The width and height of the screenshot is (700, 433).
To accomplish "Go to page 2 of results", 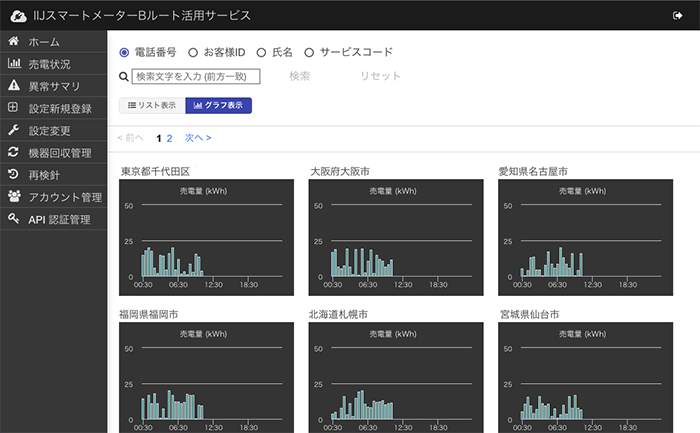I will point(169,138).
